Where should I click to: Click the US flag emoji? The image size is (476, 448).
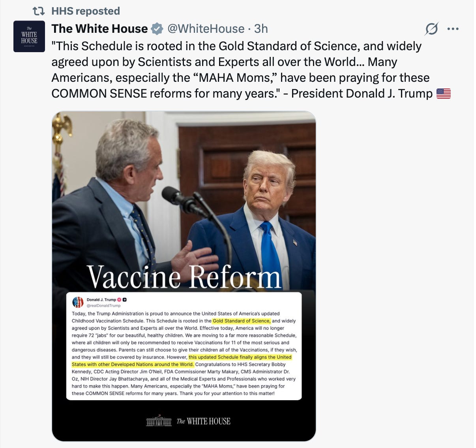(444, 94)
